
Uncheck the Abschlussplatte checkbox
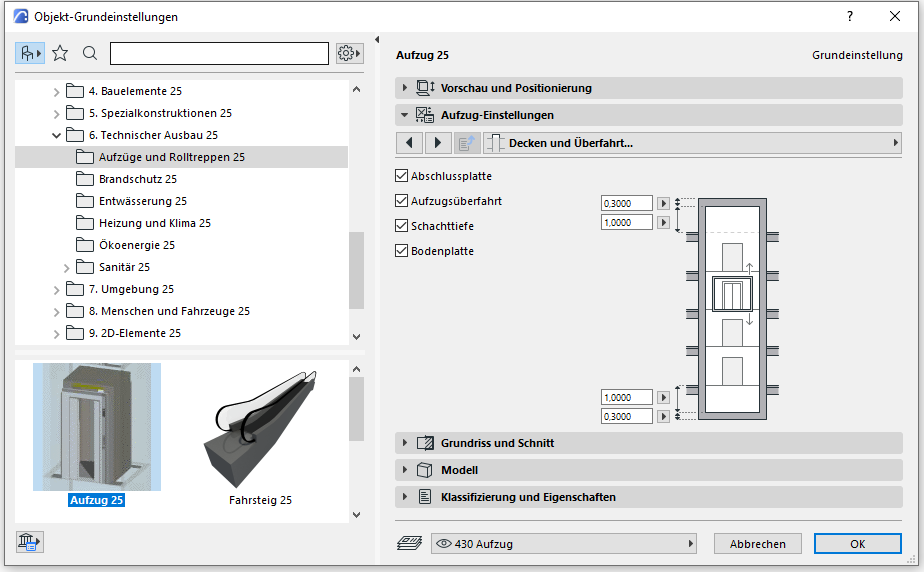(402, 176)
